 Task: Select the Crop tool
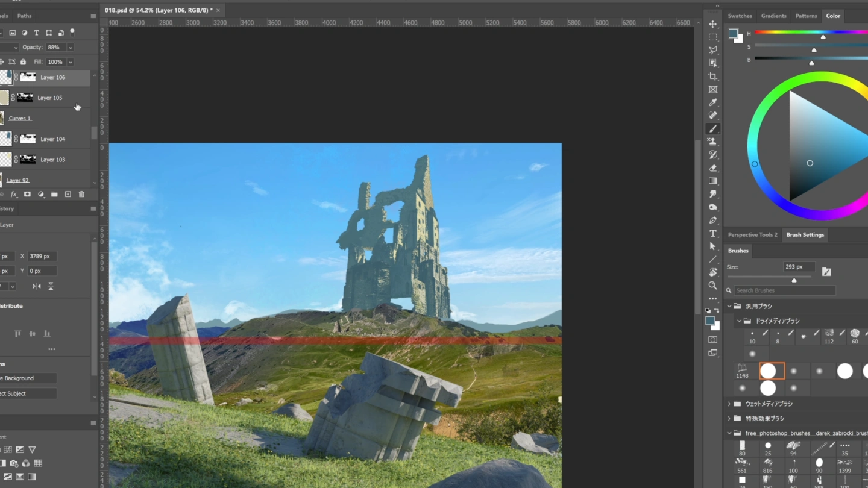[713, 77]
